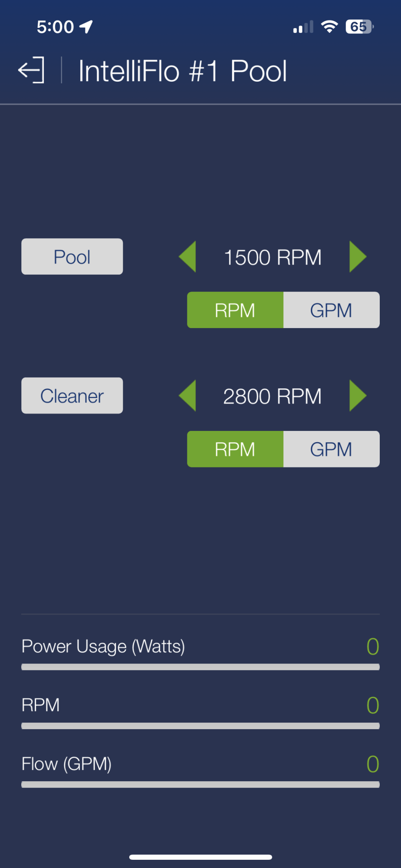Click the Power Usage (Watts) bar
Screen dimensions: 401x868
[200, 667]
